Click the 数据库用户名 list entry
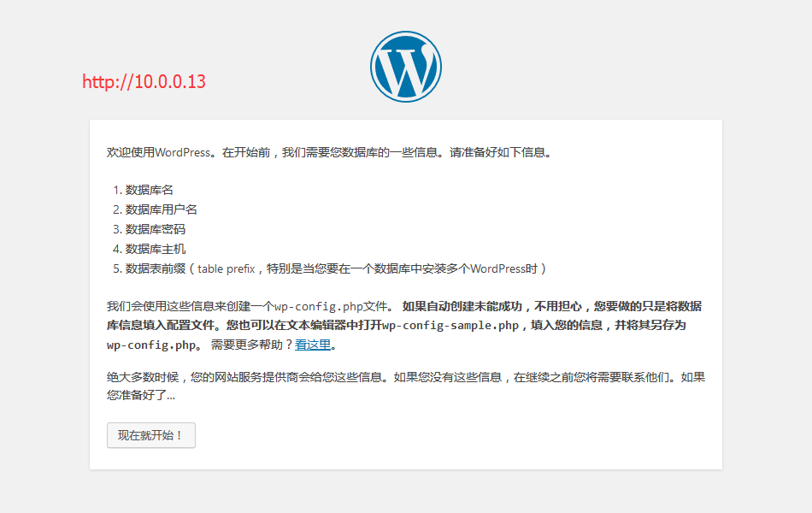The image size is (812, 513). (x=159, y=209)
